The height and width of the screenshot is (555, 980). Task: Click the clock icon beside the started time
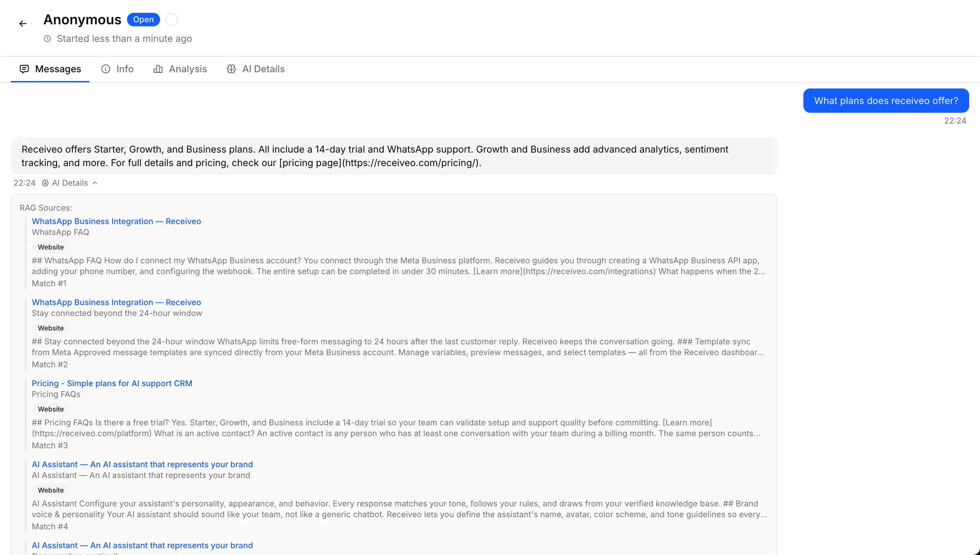tap(47, 38)
